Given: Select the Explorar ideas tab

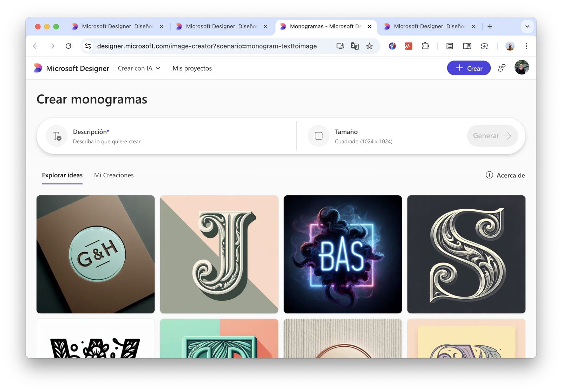Looking at the screenshot, I should tap(62, 175).
